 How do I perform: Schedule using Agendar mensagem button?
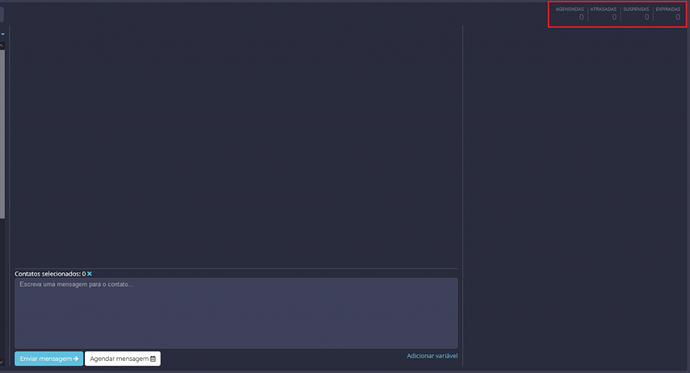point(123,358)
